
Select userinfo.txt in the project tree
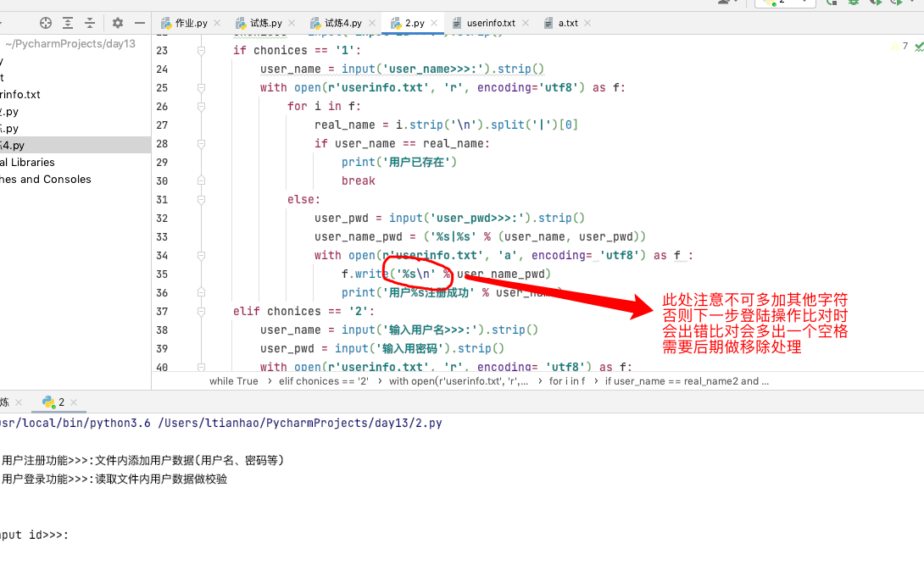click(20, 94)
